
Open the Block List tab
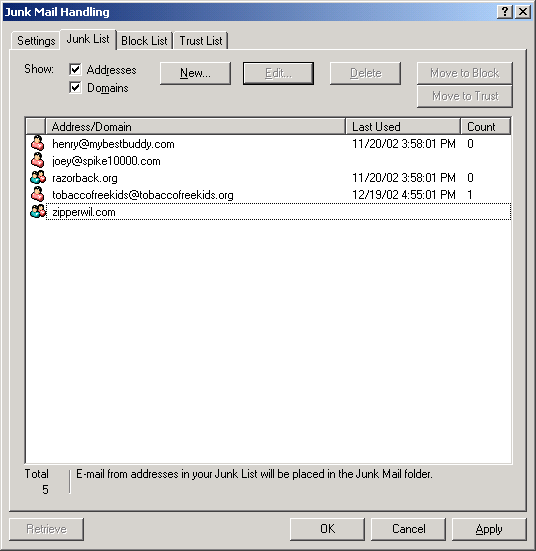[144, 41]
